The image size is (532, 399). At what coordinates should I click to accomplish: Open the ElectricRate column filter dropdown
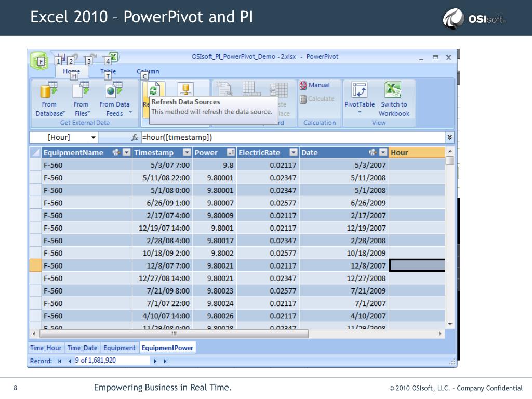294,152
